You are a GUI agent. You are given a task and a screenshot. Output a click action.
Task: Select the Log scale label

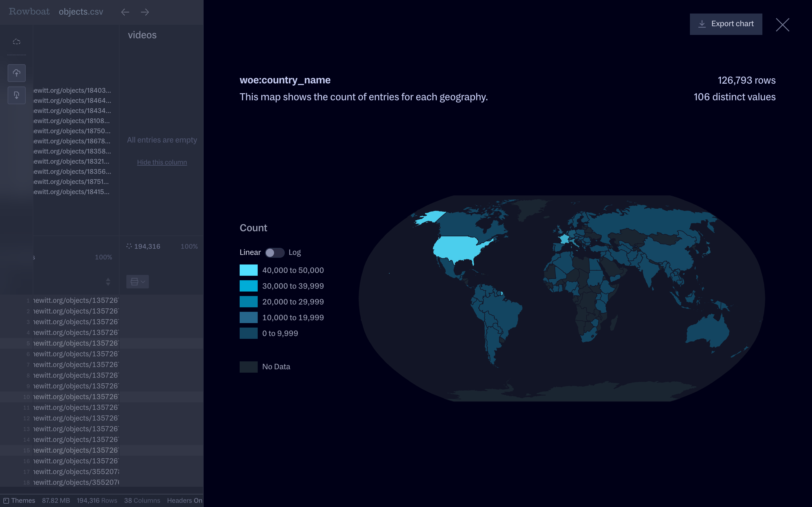tap(295, 252)
